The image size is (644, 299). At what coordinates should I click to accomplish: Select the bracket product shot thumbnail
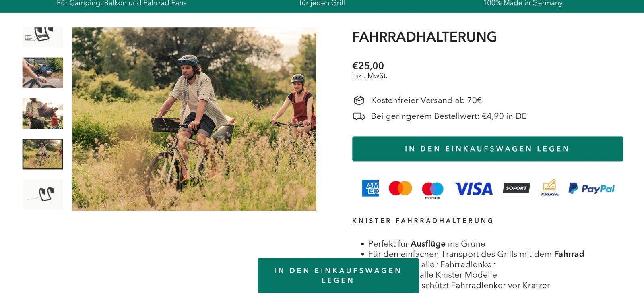coord(43,195)
